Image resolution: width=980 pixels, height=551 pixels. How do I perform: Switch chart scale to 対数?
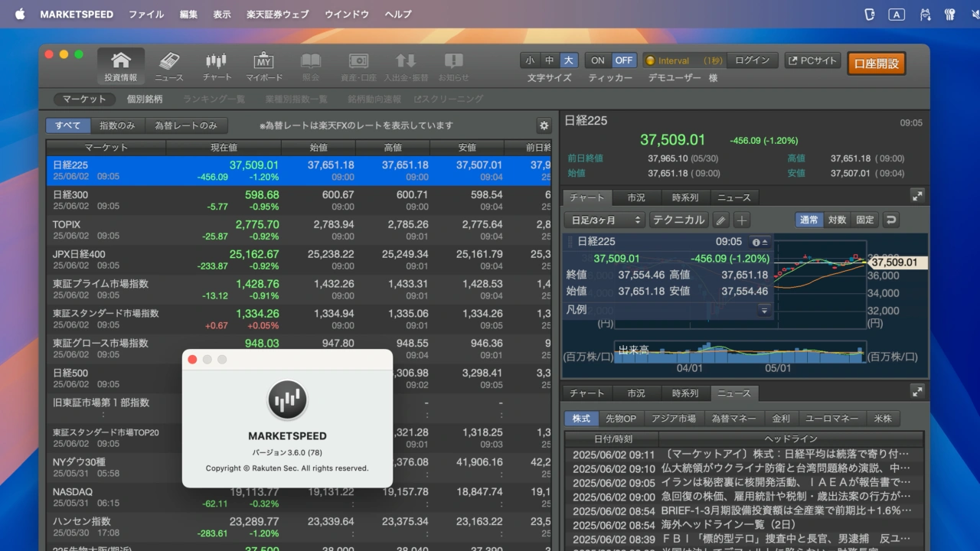pos(837,220)
